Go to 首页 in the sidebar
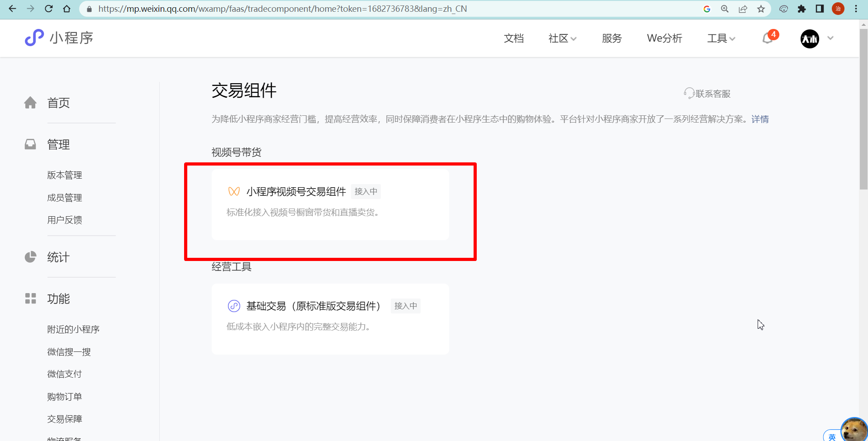 [58, 103]
